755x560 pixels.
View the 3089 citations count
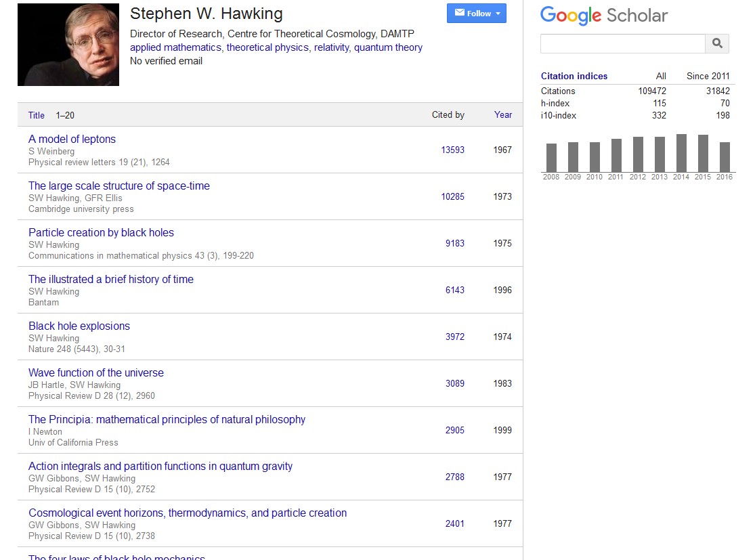pyautogui.click(x=454, y=383)
